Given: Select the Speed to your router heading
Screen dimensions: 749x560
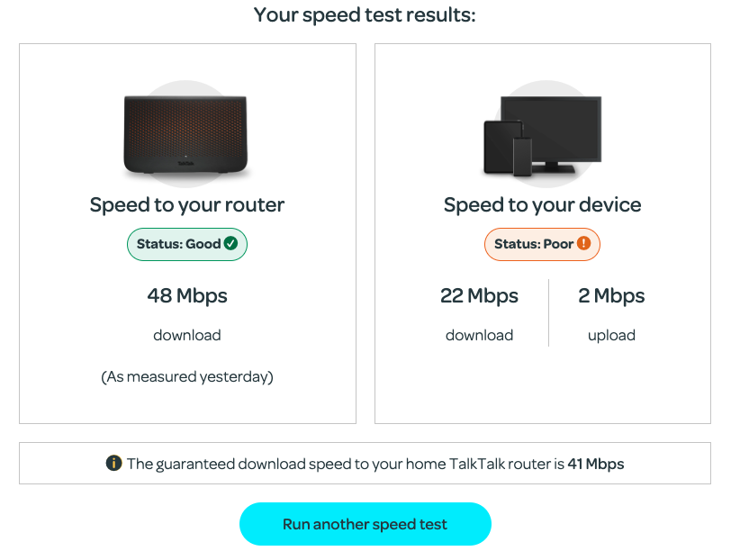Looking at the screenshot, I should click(186, 204).
